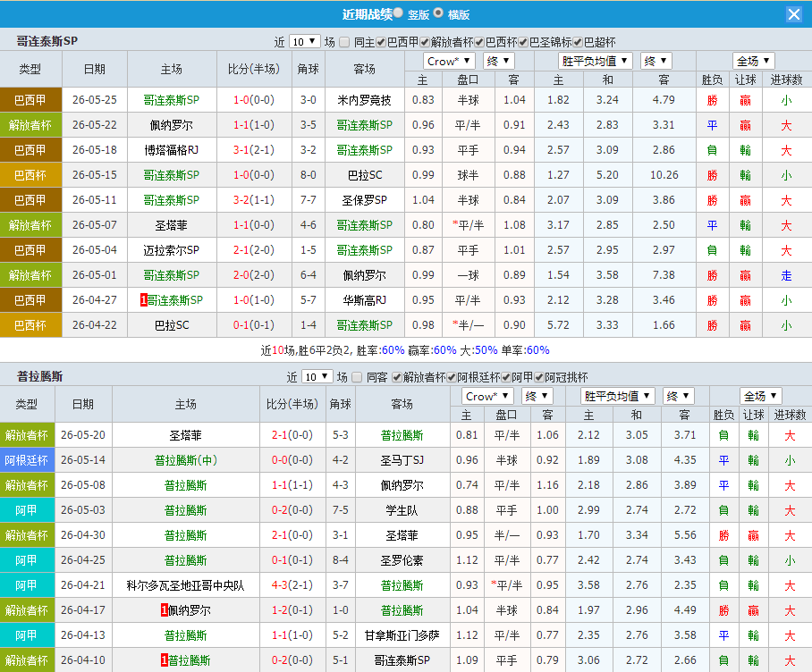Open 米内罗竞技 team link
Image resolution: width=812 pixels, height=672 pixels.
click(x=364, y=100)
